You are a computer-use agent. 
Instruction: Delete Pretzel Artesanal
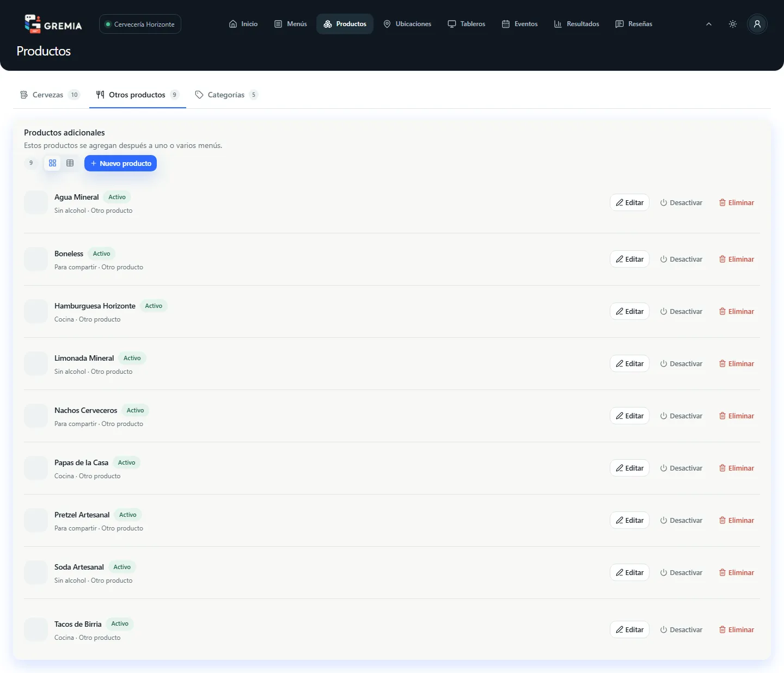pyautogui.click(x=737, y=520)
